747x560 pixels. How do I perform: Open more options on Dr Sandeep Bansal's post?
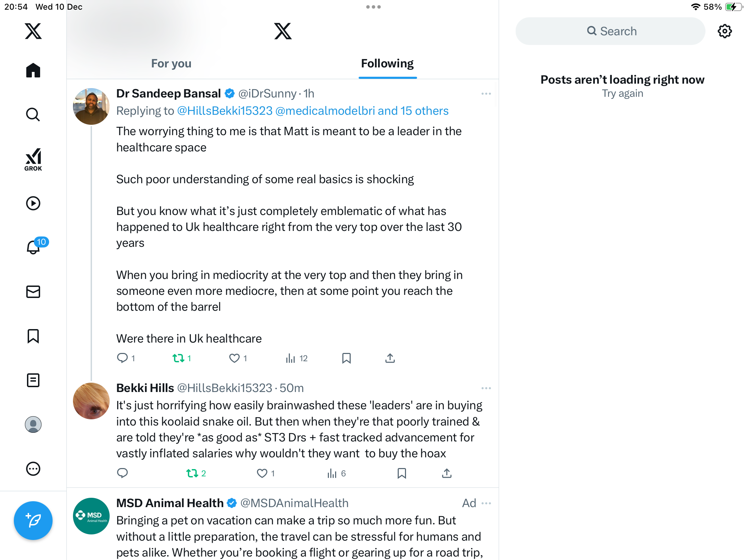click(x=486, y=94)
